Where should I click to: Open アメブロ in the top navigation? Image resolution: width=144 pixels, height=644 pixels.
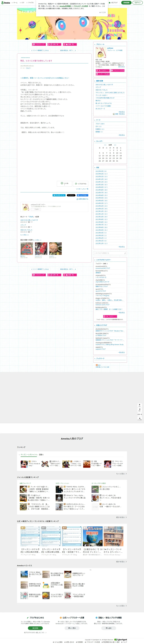point(31,3)
